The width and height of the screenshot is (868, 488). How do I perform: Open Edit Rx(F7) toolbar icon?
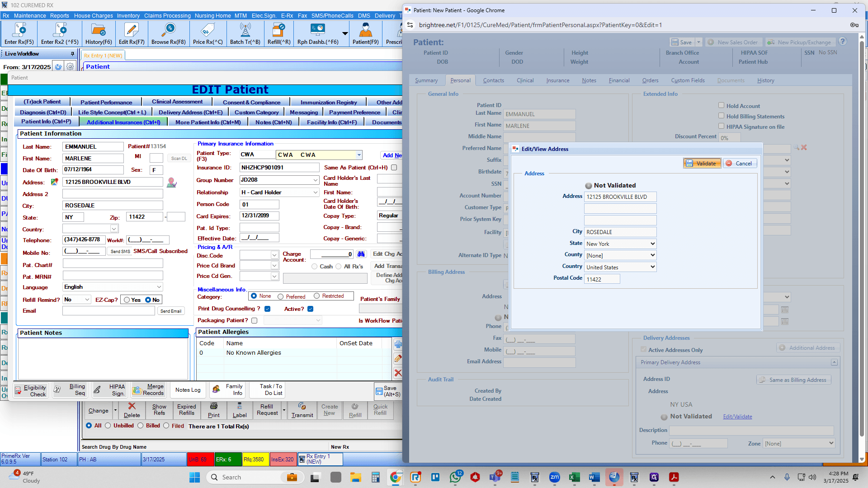[x=132, y=34]
